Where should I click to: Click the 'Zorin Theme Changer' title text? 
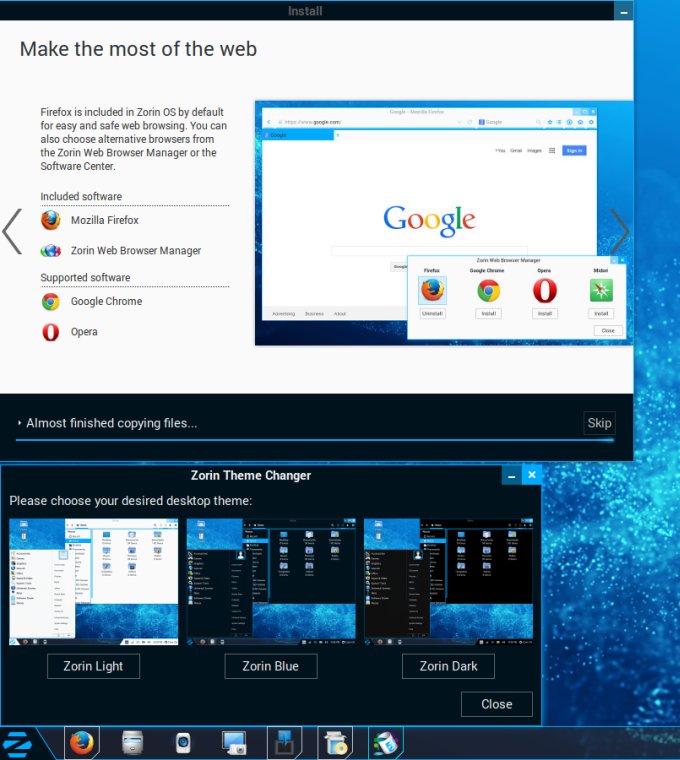pos(251,475)
